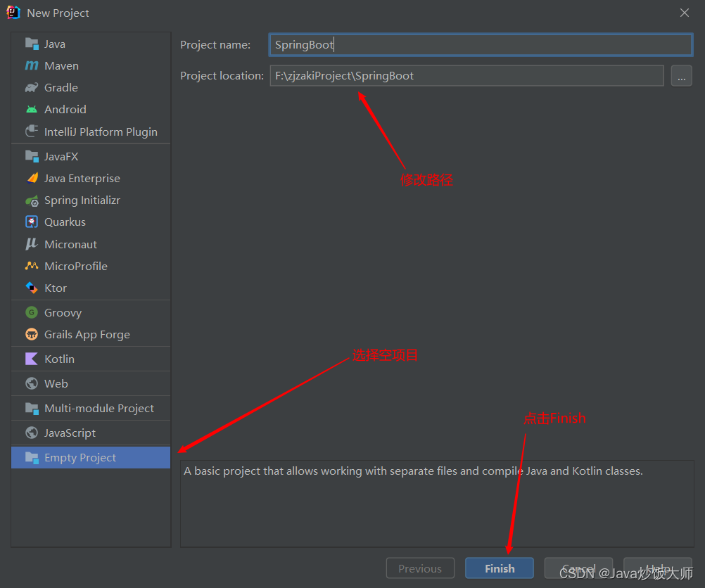Select the Android list label
705x588 pixels.
tap(65, 109)
